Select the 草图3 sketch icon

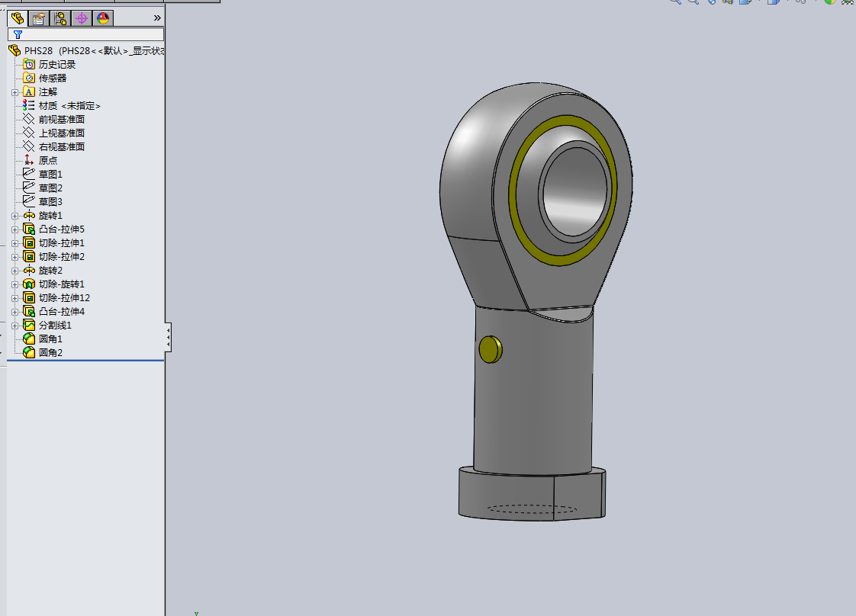coord(29,201)
